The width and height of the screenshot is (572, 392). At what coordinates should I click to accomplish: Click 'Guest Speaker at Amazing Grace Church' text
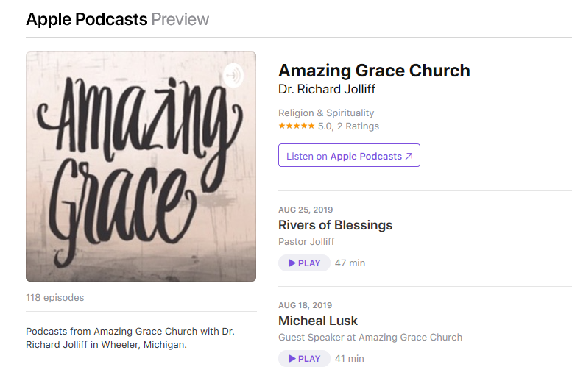point(370,338)
